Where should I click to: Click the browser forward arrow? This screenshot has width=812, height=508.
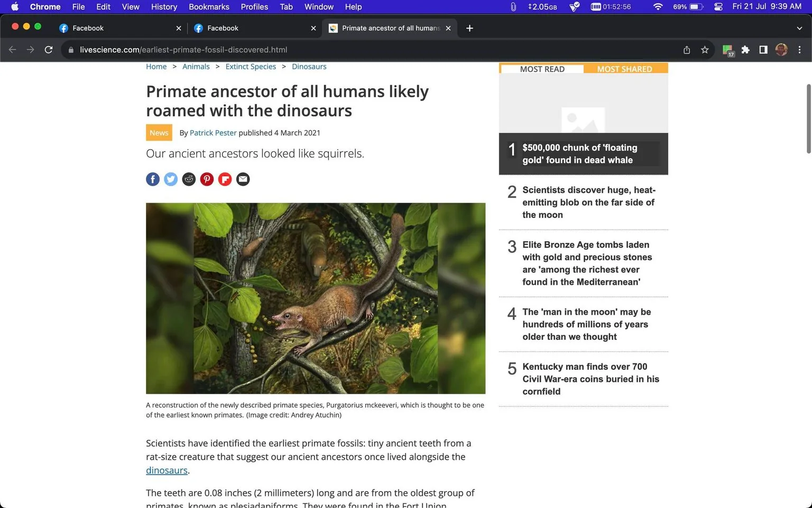(x=31, y=50)
